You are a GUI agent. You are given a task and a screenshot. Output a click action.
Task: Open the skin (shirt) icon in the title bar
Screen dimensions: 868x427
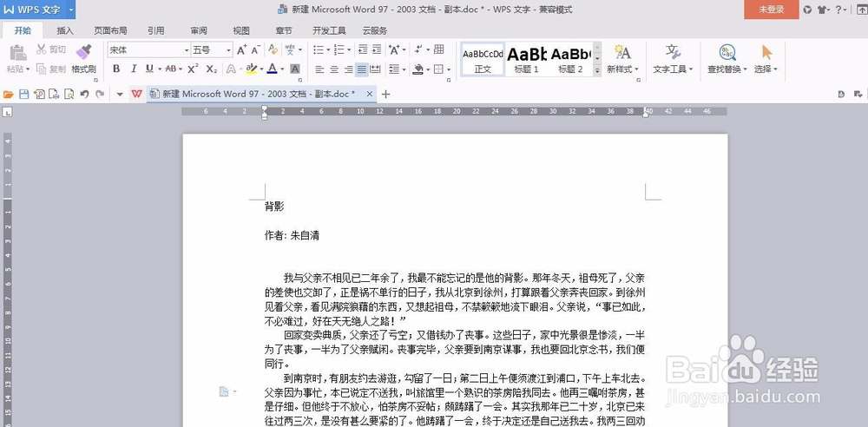[823, 10]
